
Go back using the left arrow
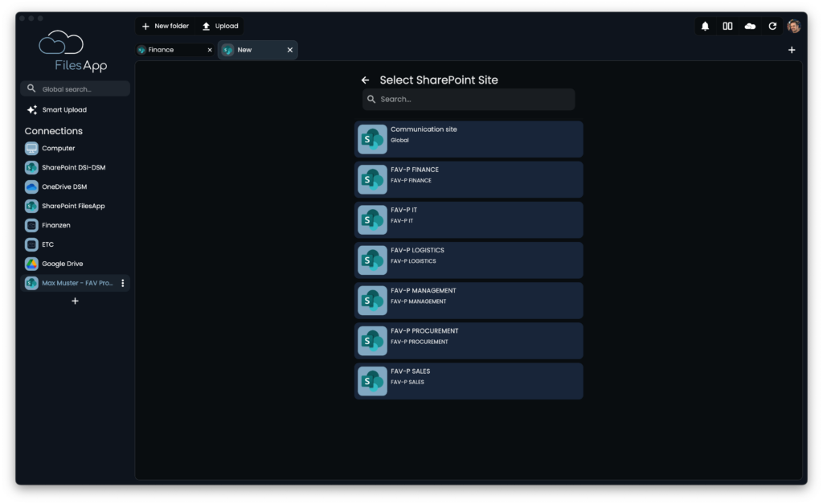tap(366, 80)
